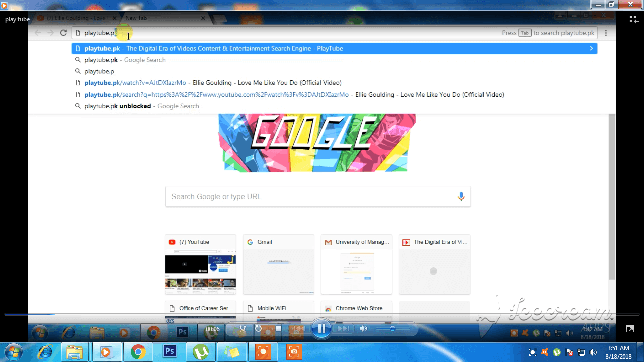The height and width of the screenshot is (362, 644).
Task: Click Chrome's back arrow
Action: (x=38, y=33)
